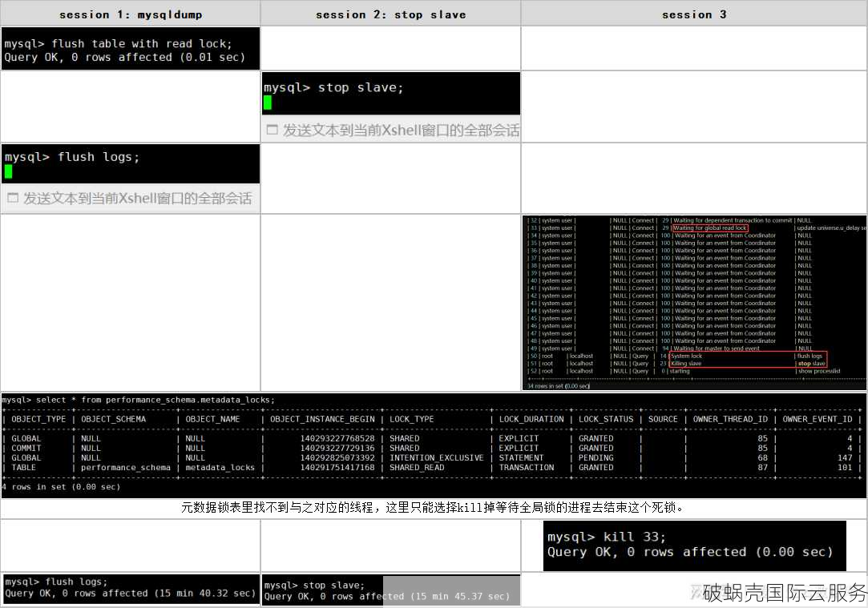The height and width of the screenshot is (608, 868).
Task: Click the 'session 1: mysqldump' column header
Action: (x=131, y=15)
